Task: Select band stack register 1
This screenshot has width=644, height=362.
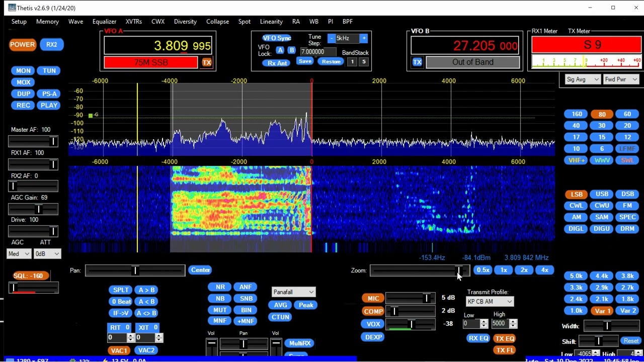Action: [x=352, y=62]
